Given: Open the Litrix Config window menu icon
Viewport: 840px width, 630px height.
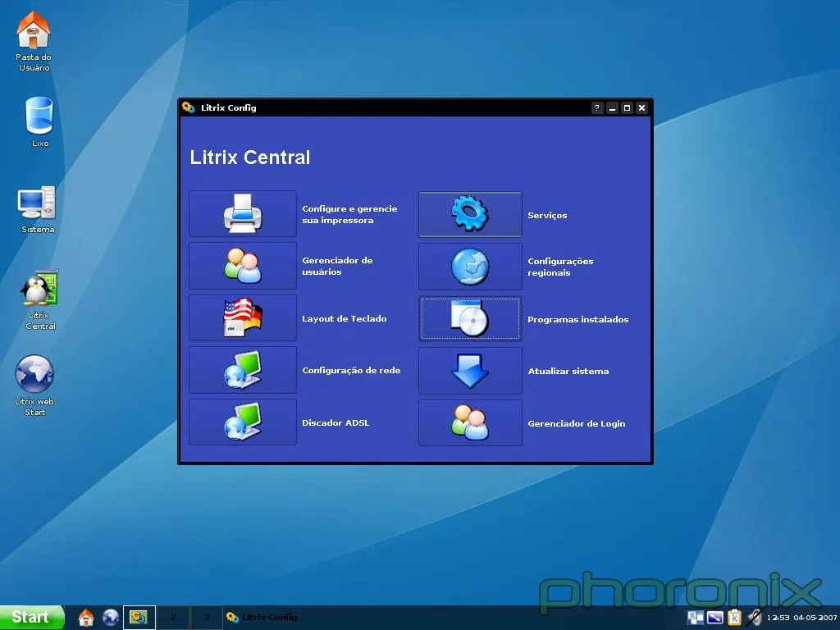Looking at the screenshot, I should 188,107.
